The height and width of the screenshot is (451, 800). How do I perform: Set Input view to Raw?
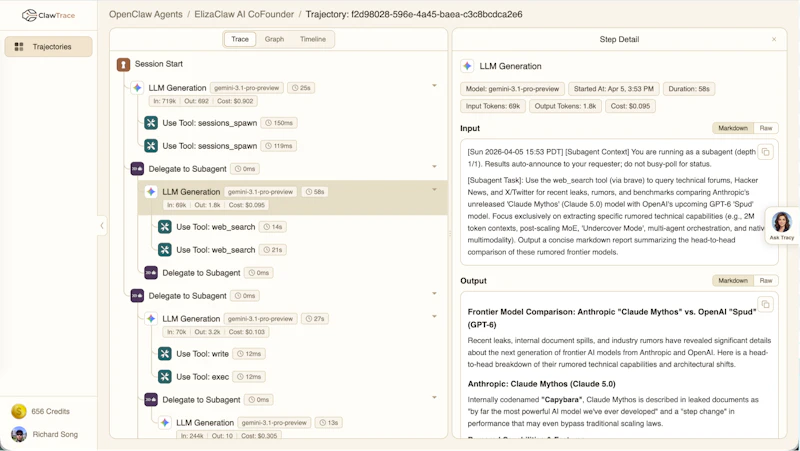pos(766,128)
